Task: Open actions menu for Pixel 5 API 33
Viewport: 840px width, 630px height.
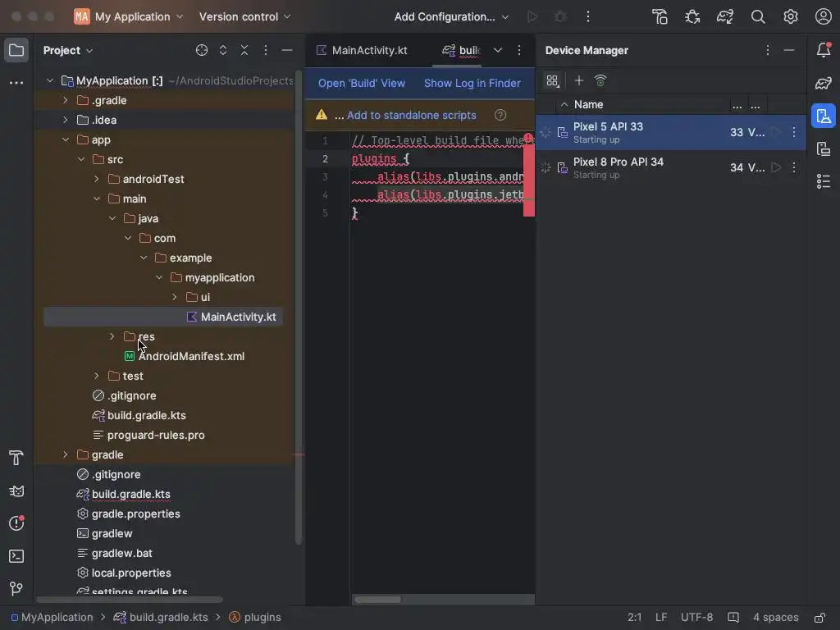Action: [x=793, y=132]
